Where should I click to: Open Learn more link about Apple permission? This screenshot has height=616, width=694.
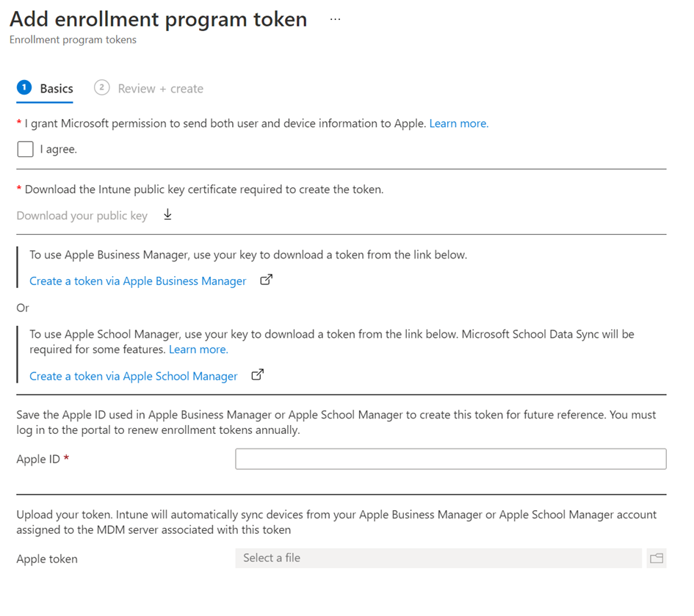[458, 123]
